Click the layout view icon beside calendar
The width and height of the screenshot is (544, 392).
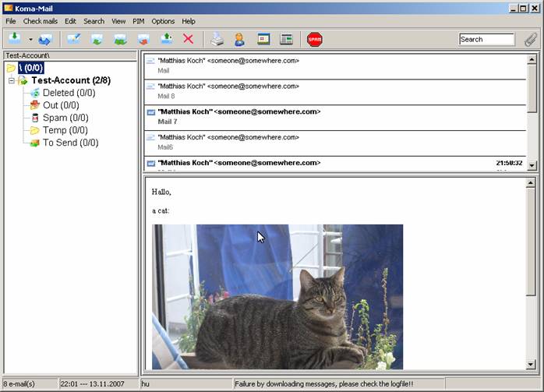point(287,39)
